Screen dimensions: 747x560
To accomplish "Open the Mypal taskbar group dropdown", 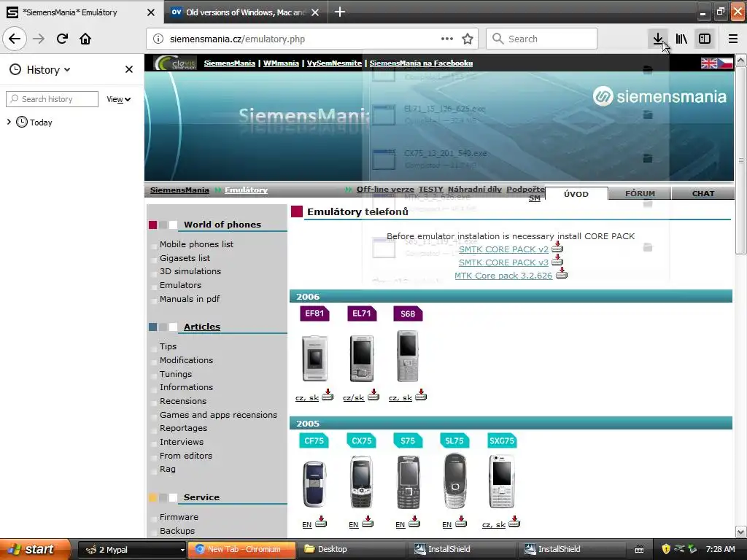I will coord(182,550).
